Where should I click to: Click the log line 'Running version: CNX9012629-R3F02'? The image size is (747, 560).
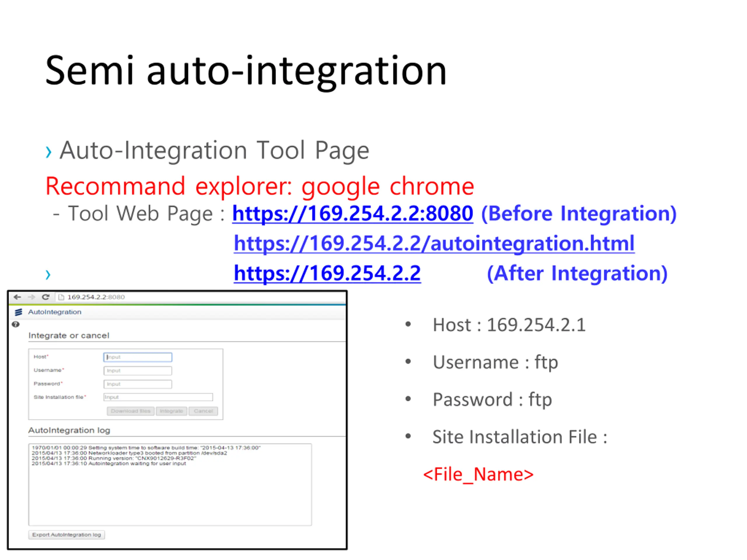[x=114, y=459]
